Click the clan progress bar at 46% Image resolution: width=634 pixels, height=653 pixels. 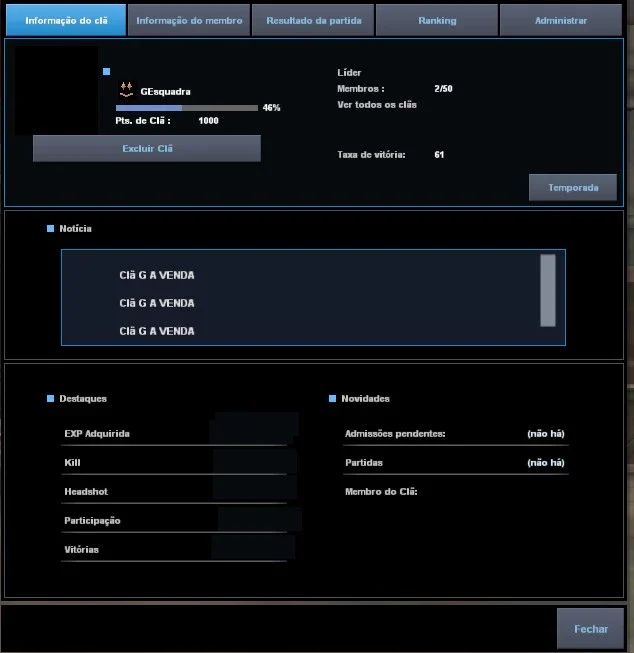187,108
